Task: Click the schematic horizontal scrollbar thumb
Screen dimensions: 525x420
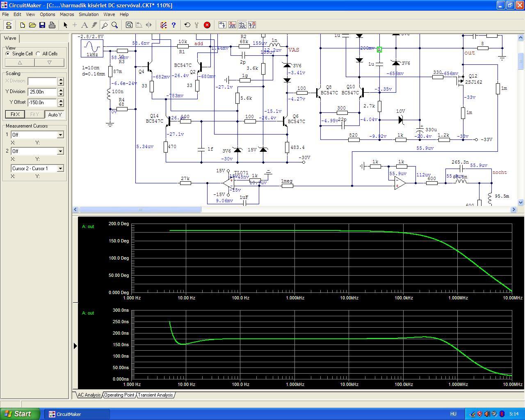Action: [x=139, y=210]
